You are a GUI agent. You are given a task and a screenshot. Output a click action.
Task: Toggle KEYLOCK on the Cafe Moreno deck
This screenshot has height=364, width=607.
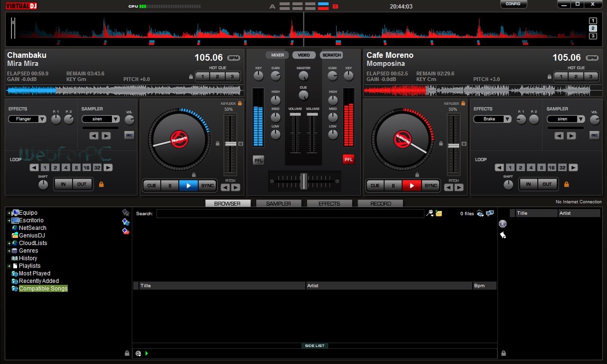click(463, 103)
